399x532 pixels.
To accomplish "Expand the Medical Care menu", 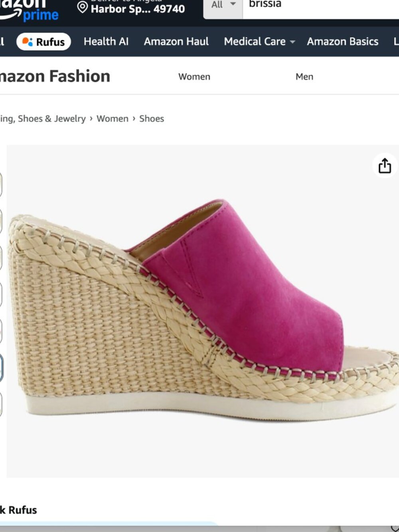I will point(259,42).
